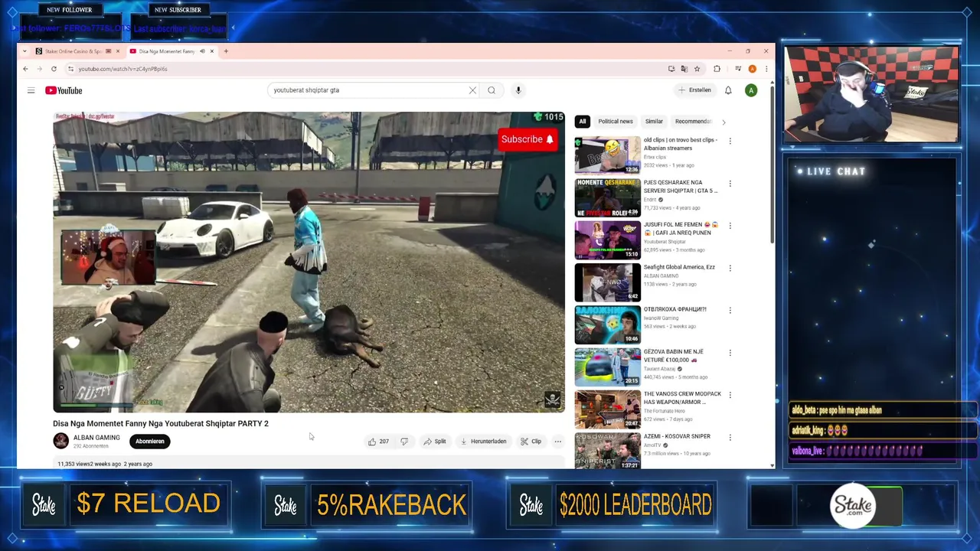Switch to the Disa Nga Momentet Fanny tab
Image resolution: width=980 pixels, height=551 pixels.
pos(165,51)
